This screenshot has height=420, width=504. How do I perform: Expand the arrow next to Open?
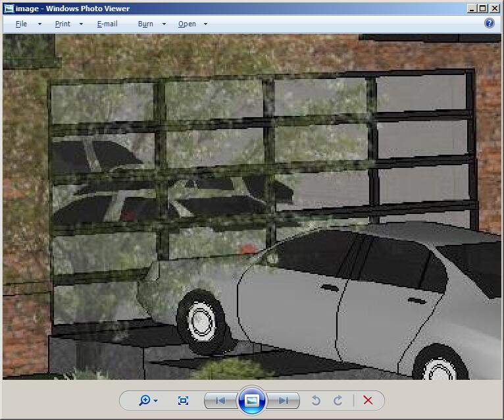(x=205, y=24)
